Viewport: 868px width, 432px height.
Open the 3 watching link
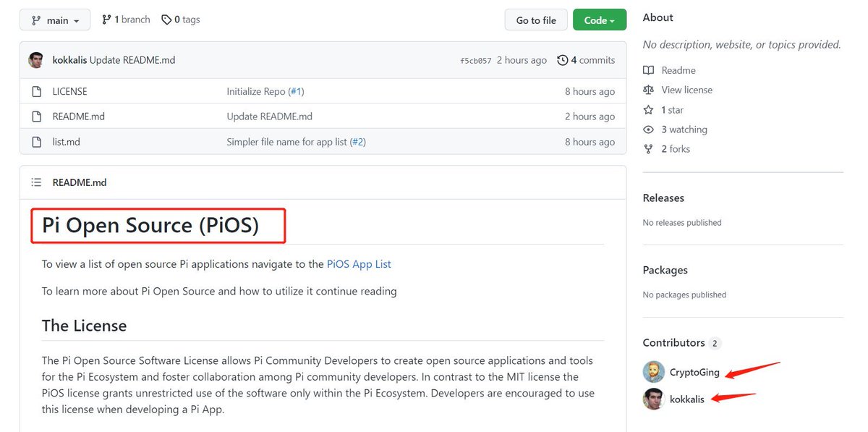tap(684, 130)
